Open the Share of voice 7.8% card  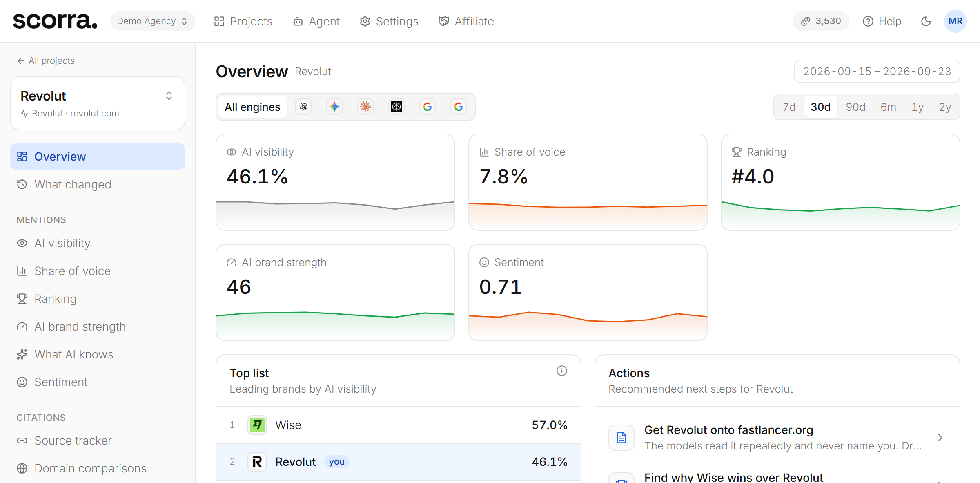coord(588,182)
